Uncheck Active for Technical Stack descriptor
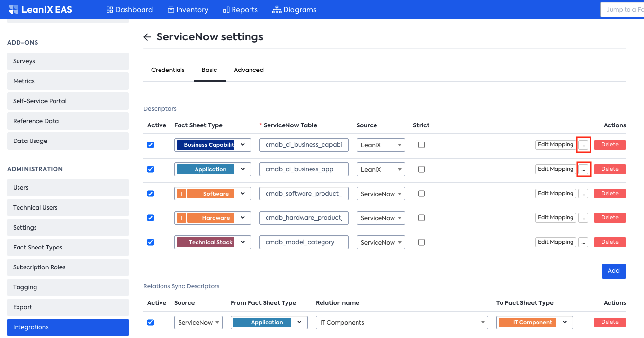This screenshot has width=644, height=338. coord(151,242)
